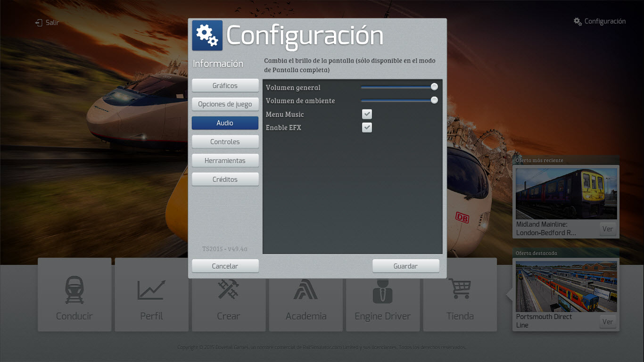Screen dimensions: 644x362
Task: Click the Configuración gears icon in dialog header
Action: 207,35
